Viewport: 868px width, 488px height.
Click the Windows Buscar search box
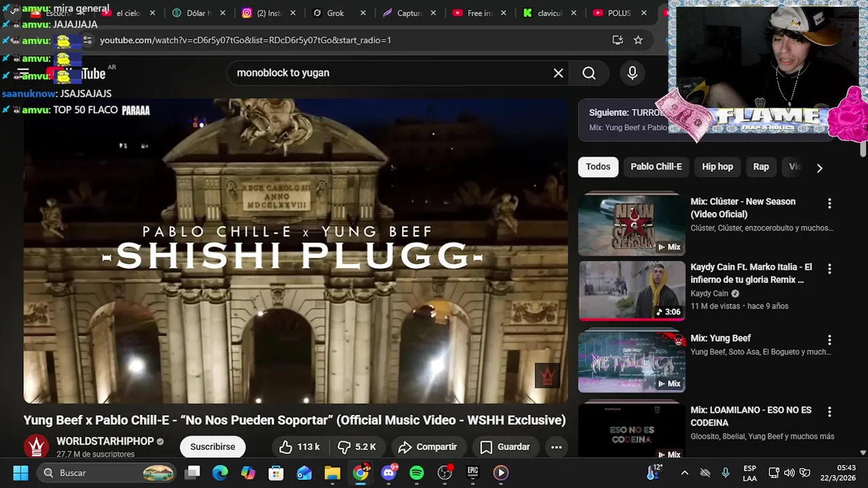[106, 472]
